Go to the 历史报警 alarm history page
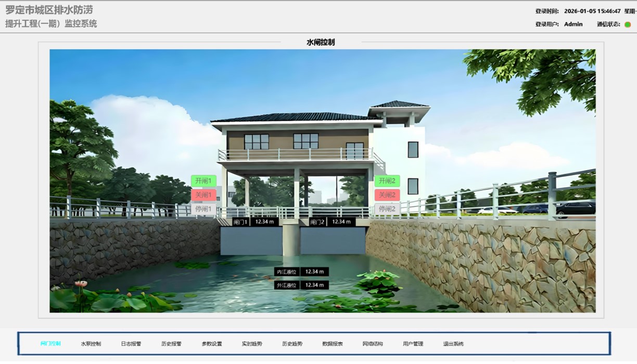This screenshot has width=637, height=364. pos(171,344)
